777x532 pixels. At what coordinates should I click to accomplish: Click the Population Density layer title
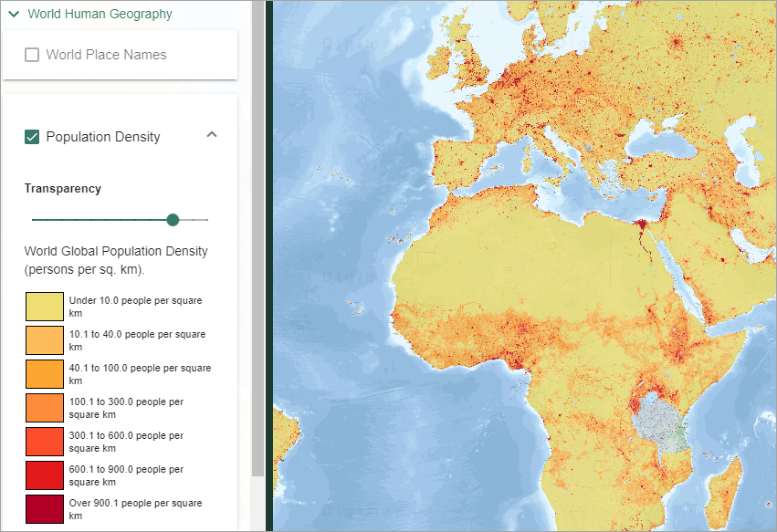point(103,137)
